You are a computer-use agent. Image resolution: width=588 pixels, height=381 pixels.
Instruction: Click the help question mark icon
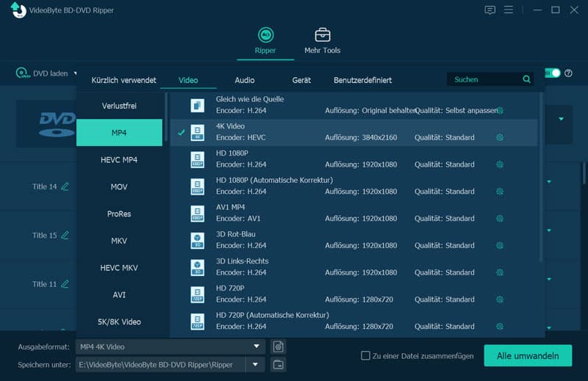568,73
